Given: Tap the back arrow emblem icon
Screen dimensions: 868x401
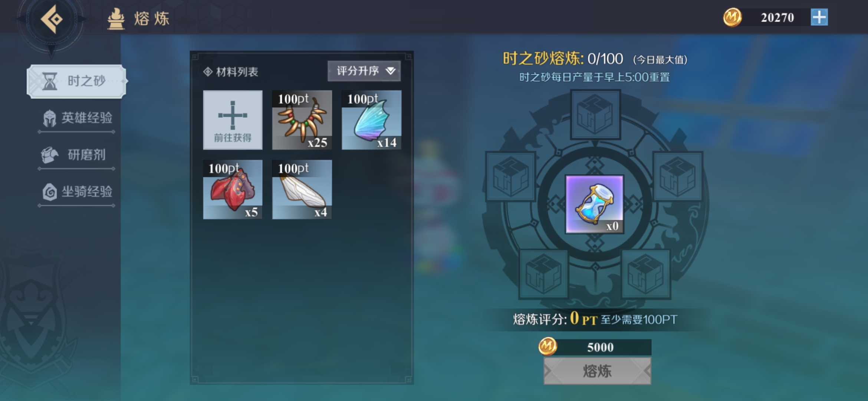Looking at the screenshot, I should pos(52,19).
